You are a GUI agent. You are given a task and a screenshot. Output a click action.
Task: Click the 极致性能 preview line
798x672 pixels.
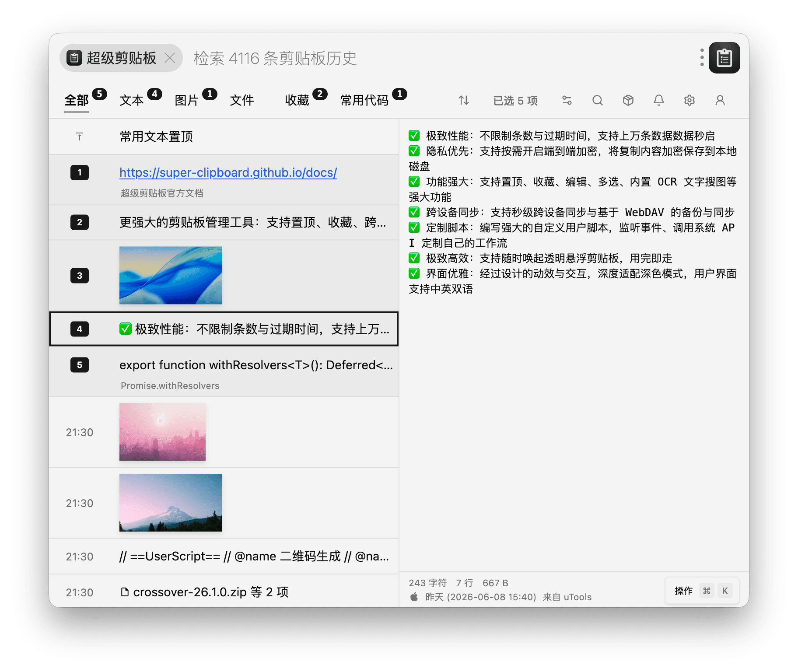562,136
